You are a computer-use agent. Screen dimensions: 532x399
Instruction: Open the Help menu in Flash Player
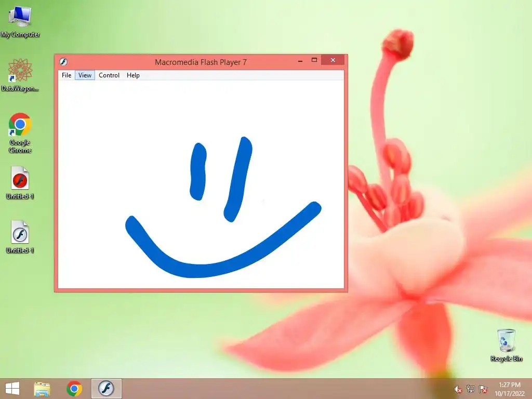(x=133, y=75)
